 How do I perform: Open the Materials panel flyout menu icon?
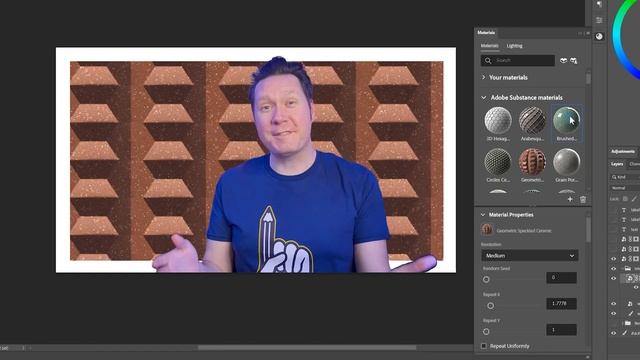(588, 33)
